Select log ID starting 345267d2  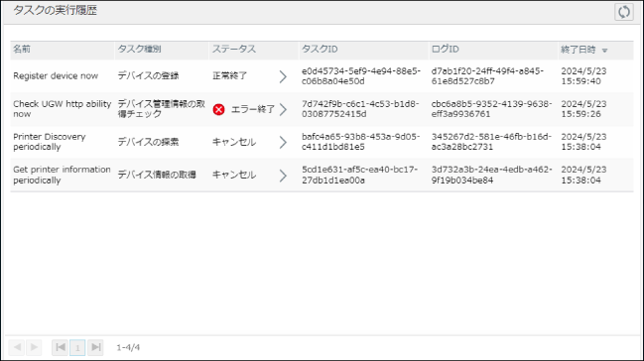point(491,142)
